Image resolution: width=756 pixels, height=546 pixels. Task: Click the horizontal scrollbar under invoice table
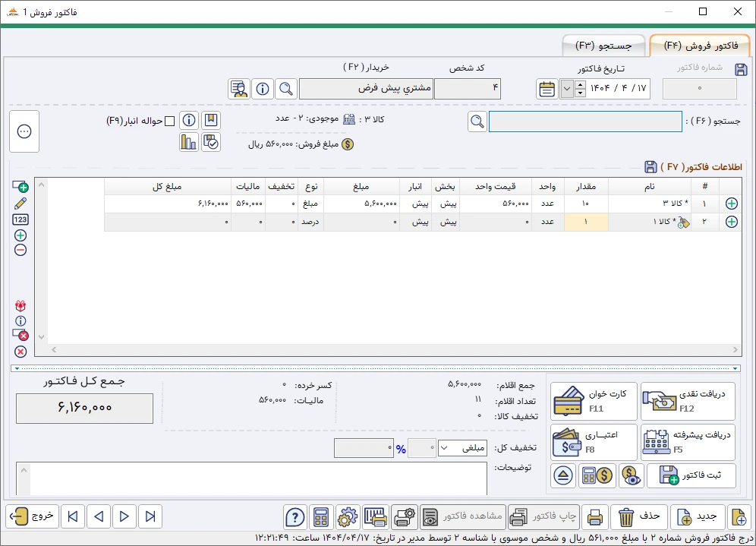387,350
